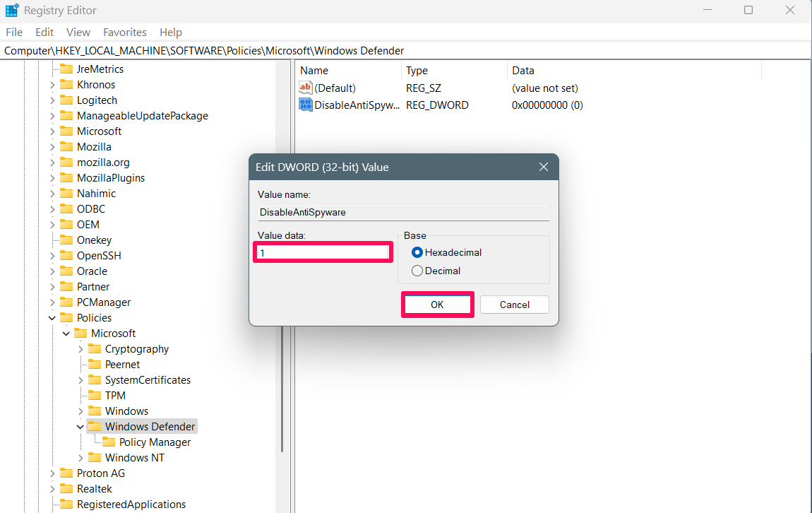Viewport: 812px width, 513px height.
Task: Click the Logitech folder icon
Action: tap(66, 100)
